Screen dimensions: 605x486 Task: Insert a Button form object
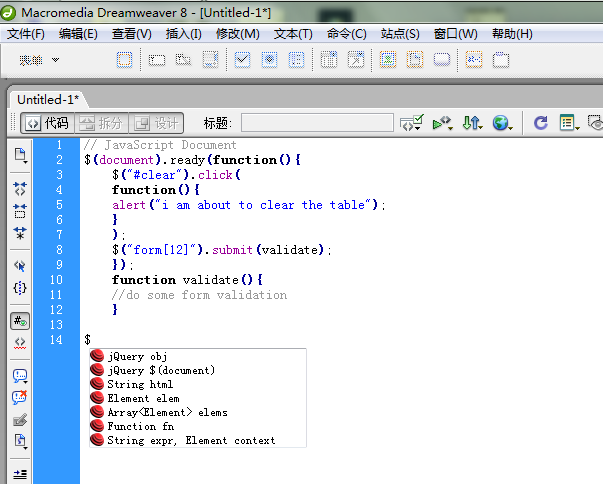442,60
